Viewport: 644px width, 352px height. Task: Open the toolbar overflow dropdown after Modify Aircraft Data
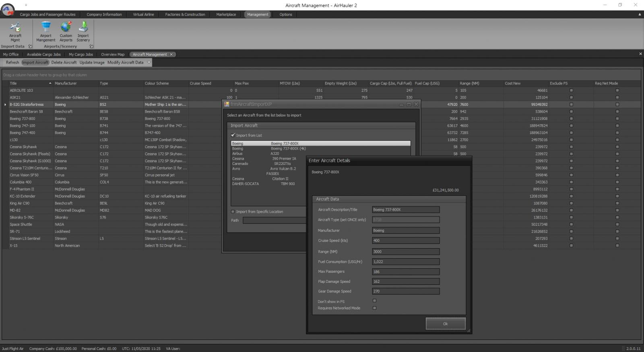(149, 62)
